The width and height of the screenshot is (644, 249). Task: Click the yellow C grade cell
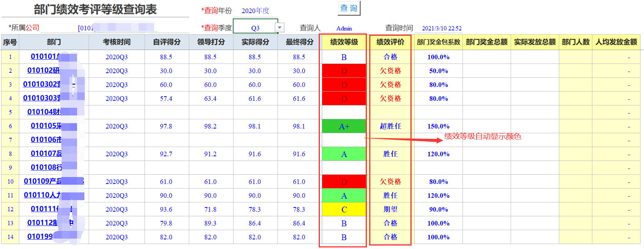pos(344,209)
